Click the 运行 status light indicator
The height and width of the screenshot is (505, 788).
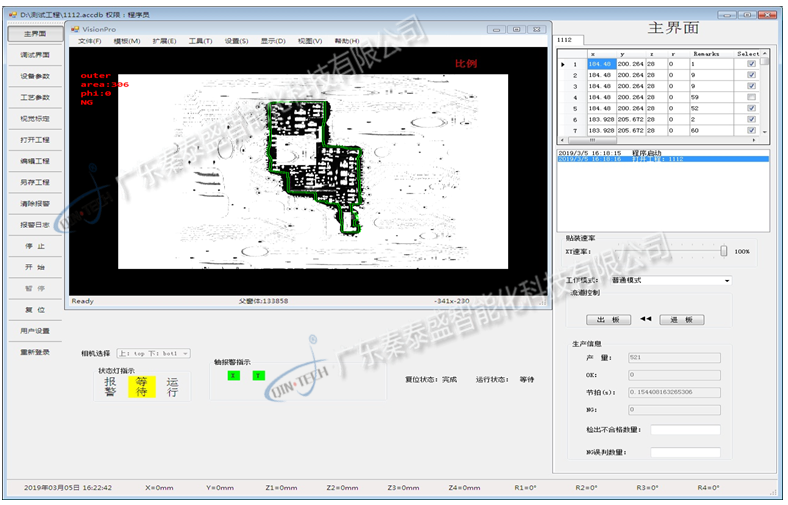coord(173,387)
